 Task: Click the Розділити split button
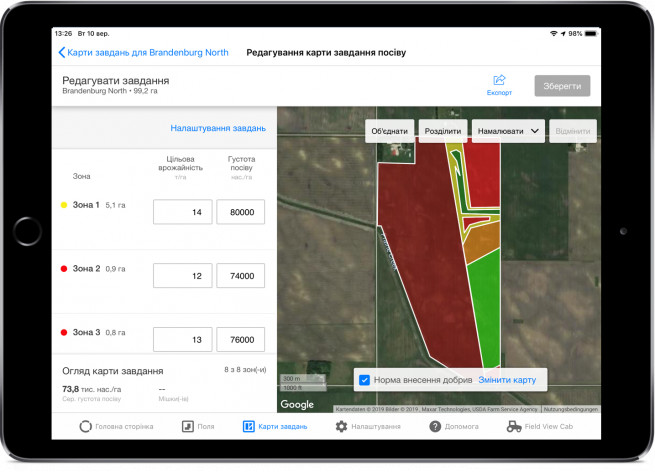[x=443, y=131]
